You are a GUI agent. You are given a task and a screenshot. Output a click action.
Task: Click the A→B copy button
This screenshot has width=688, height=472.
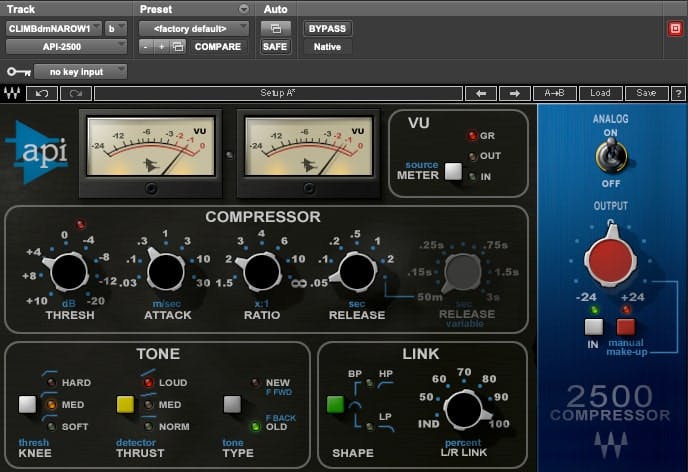coord(555,93)
